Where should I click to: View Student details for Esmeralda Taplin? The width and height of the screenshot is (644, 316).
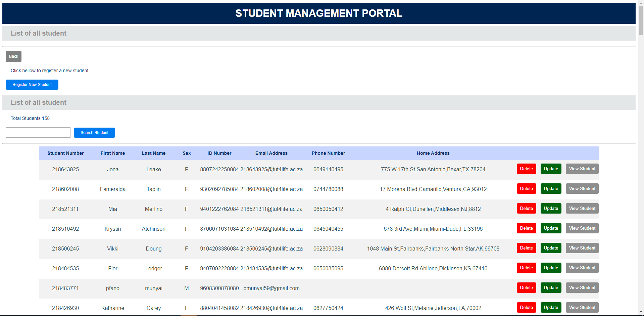tap(582, 189)
